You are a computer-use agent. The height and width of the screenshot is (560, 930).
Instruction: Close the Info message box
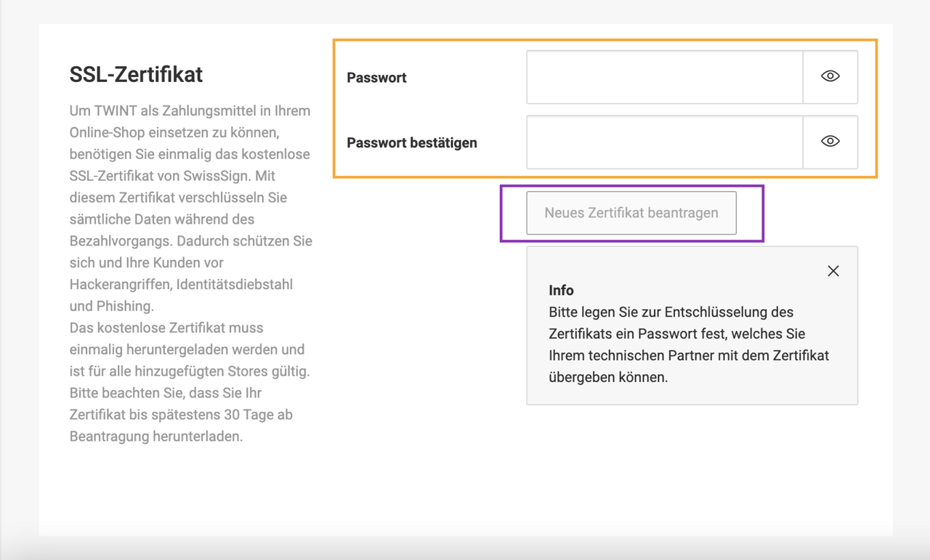(x=833, y=271)
